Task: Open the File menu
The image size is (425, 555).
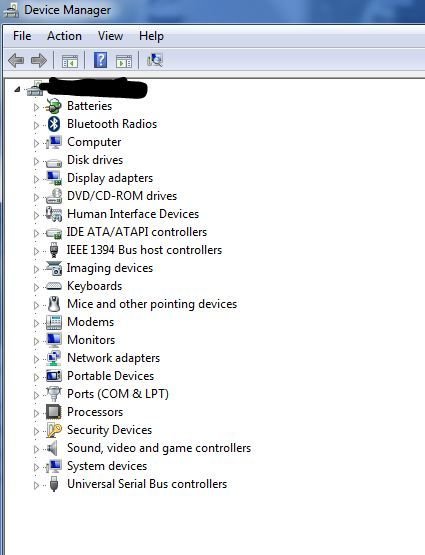Action: click(22, 36)
